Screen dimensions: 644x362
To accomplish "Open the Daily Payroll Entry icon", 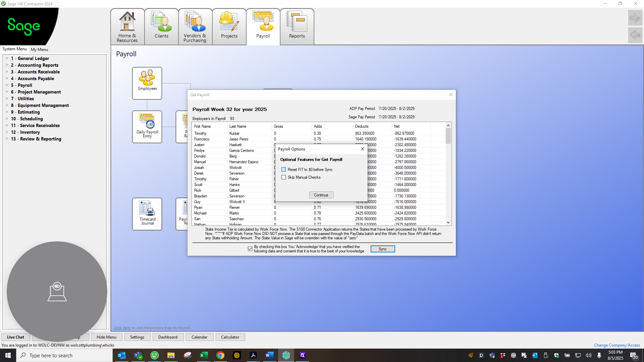I will [147, 127].
